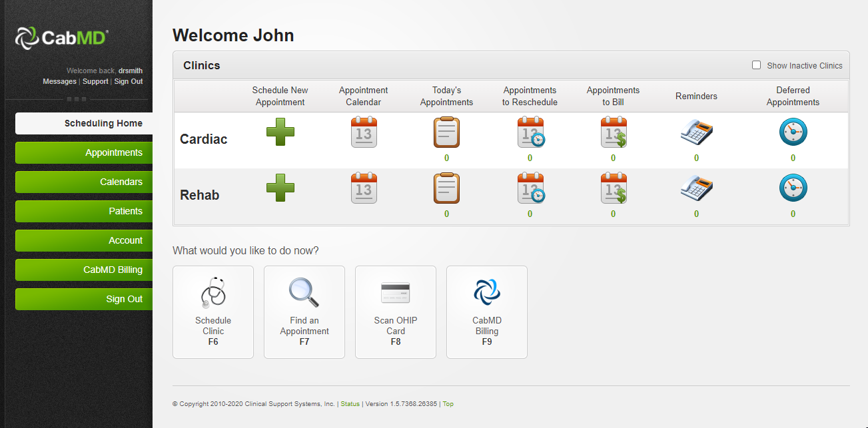Open Rehab Today's Appointments clipboard icon
868x428 pixels.
pyautogui.click(x=446, y=188)
